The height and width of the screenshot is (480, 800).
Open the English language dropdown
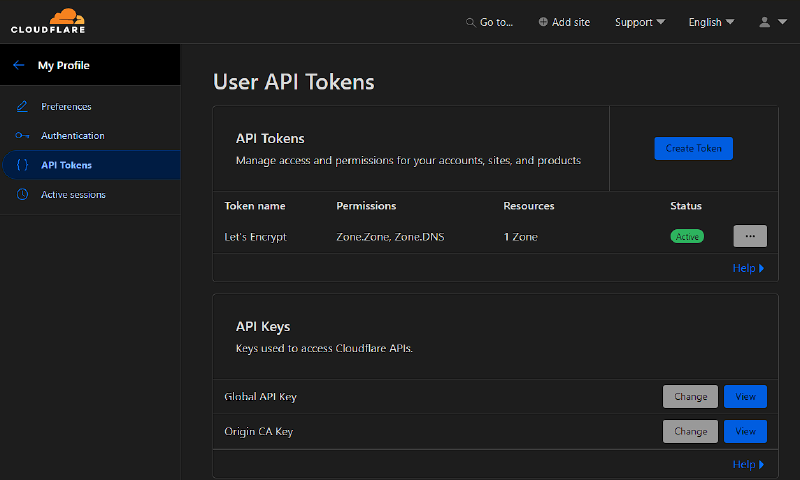point(711,22)
